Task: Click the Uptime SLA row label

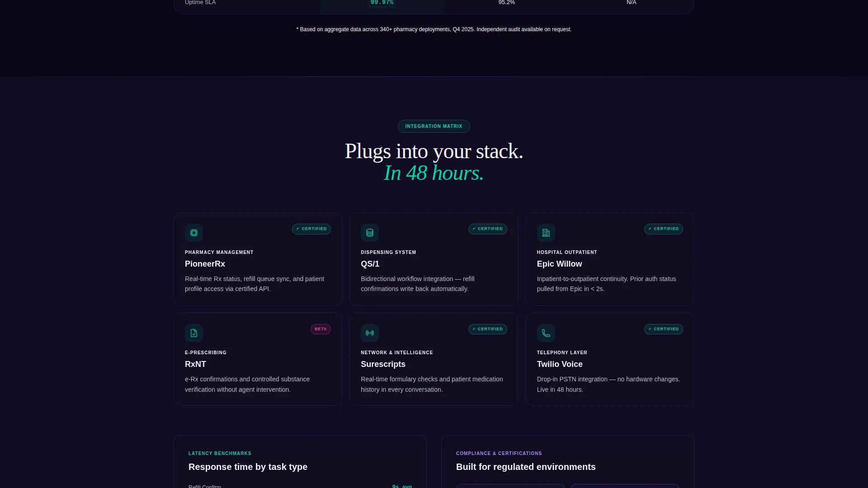Action: click(x=200, y=3)
